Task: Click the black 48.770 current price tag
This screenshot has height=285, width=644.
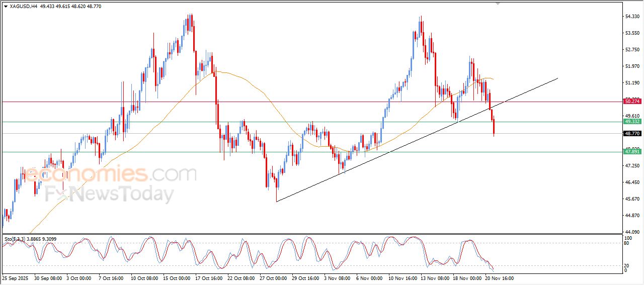Action: (x=632, y=134)
